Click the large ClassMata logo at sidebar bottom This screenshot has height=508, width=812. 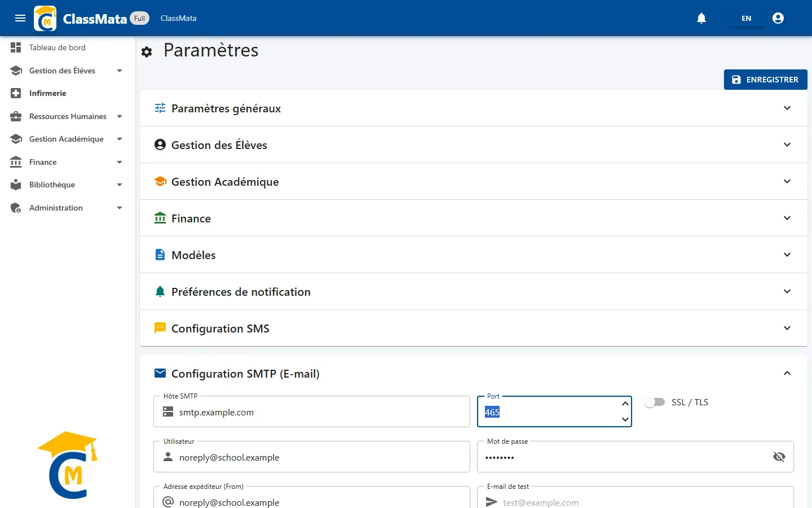tap(68, 465)
